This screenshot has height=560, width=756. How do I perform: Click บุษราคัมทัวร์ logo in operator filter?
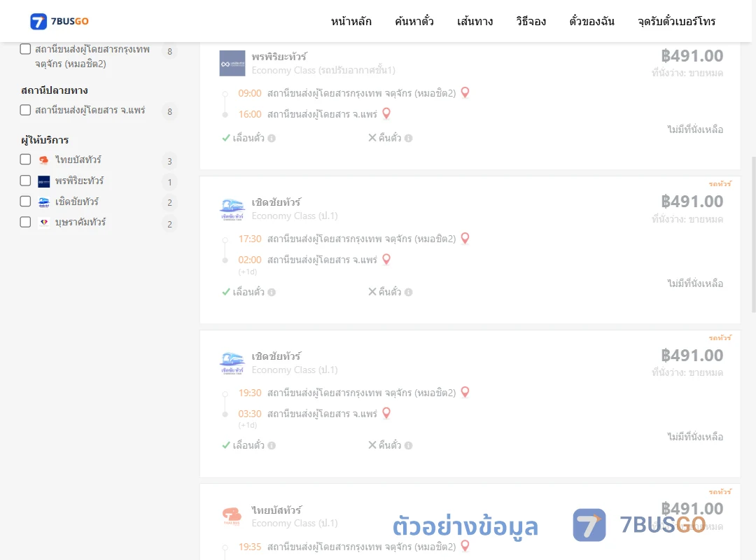44,223
